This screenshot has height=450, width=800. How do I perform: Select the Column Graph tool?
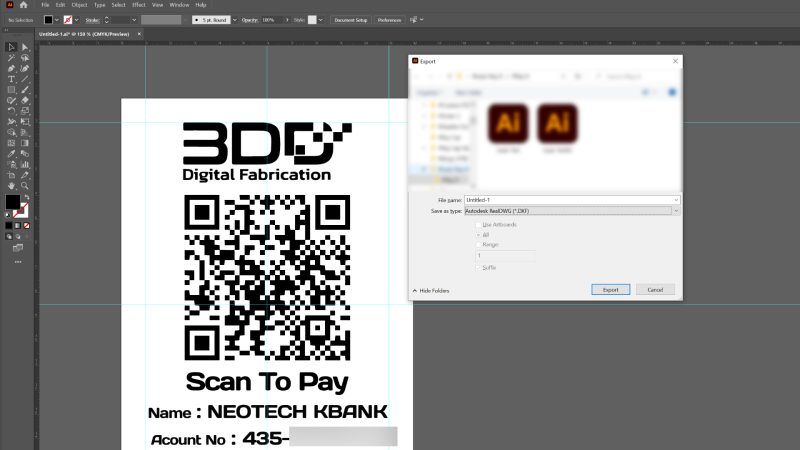25,164
